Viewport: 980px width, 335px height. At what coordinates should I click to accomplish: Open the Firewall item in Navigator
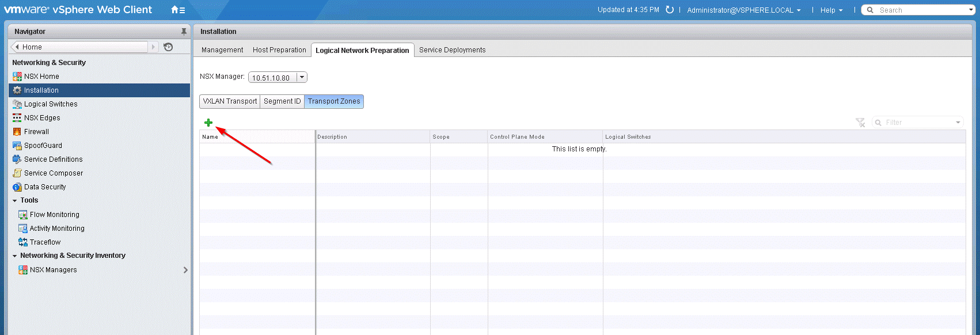pyautogui.click(x=36, y=132)
